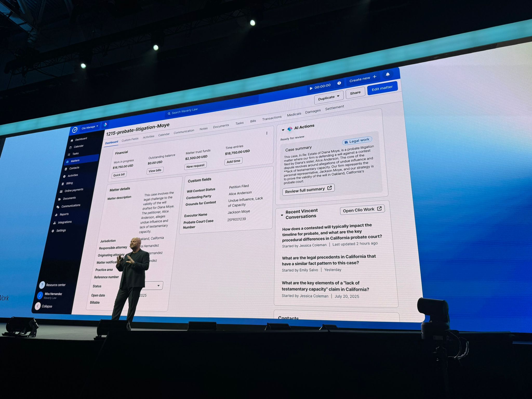Expand the Duplicate dropdown button

pyautogui.click(x=329, y=98)
